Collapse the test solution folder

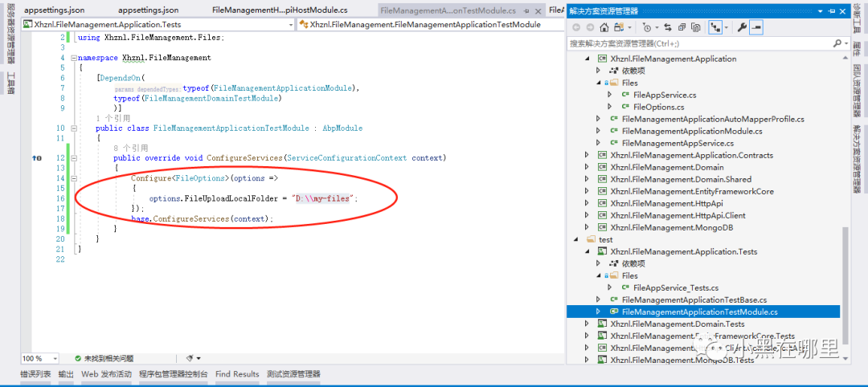click(576, 240)
